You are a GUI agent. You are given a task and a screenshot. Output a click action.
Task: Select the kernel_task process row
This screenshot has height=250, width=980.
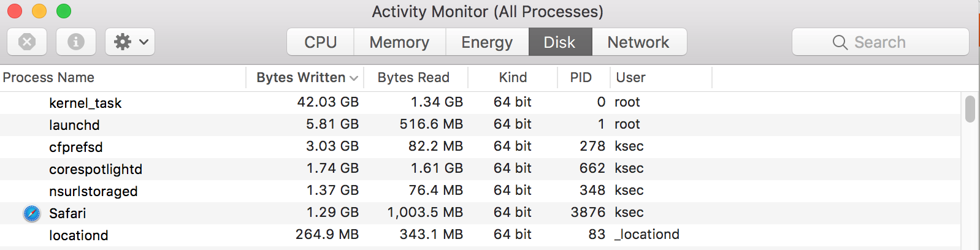click(480, 102)
